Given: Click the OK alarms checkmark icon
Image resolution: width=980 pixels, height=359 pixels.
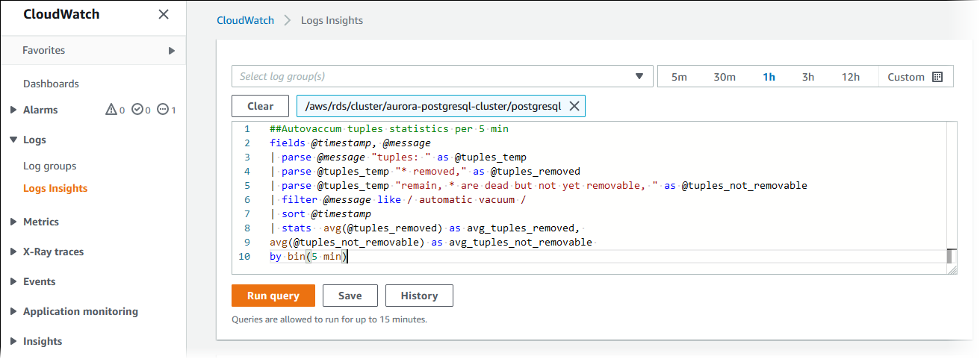Looking at the screenshot, I should [x=137, y=110].
